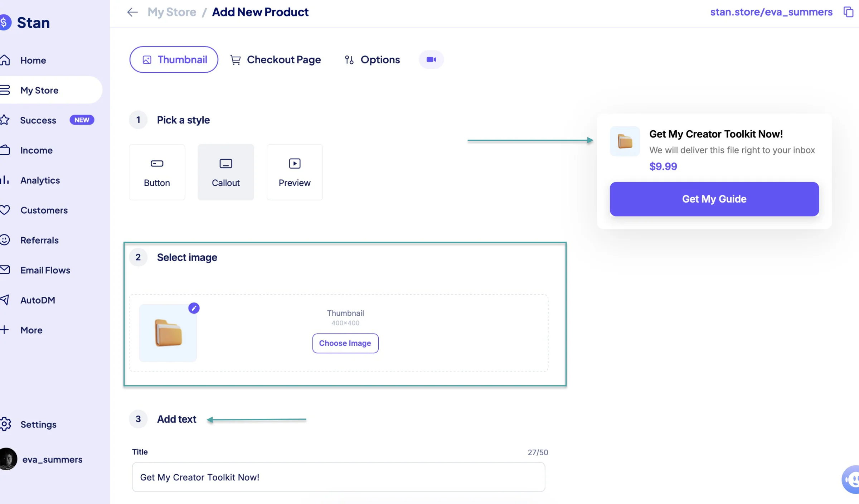Select the Button style option

[x=157, y=172]
